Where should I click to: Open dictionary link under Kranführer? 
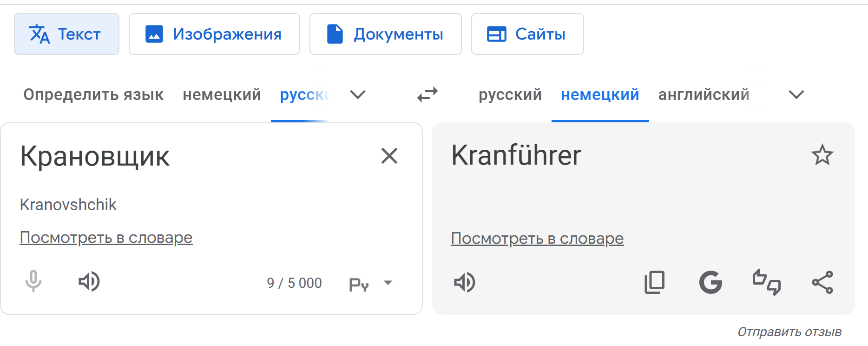(x=537, y=239)
